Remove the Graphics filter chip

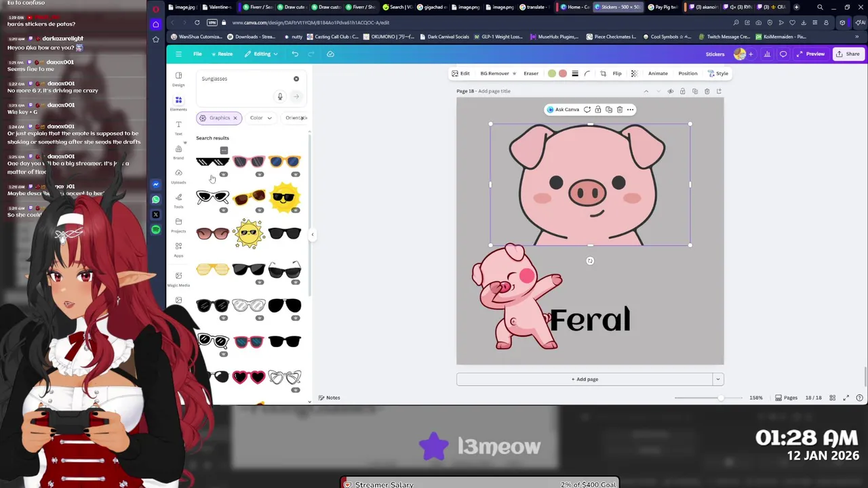click(x=235, y=118)
